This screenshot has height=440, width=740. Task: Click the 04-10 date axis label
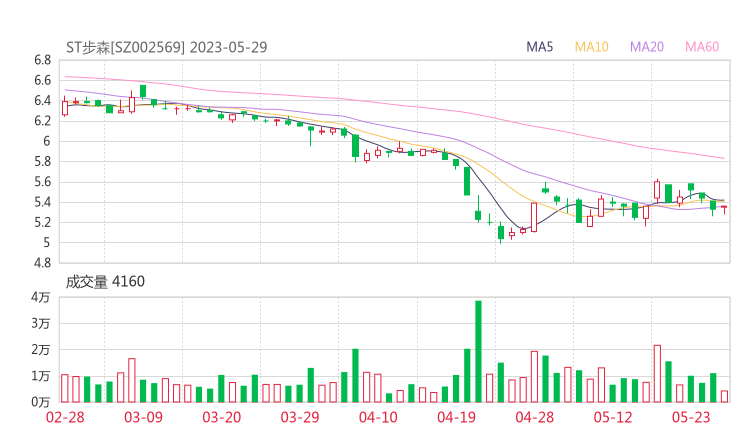(x=378, y=417)
